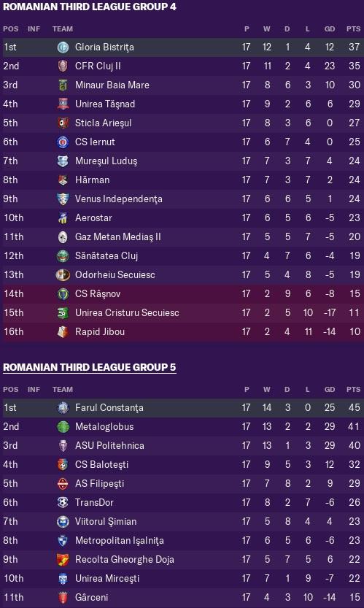Open the Odorheiu Secuiesc club badge

pos(63,275)
